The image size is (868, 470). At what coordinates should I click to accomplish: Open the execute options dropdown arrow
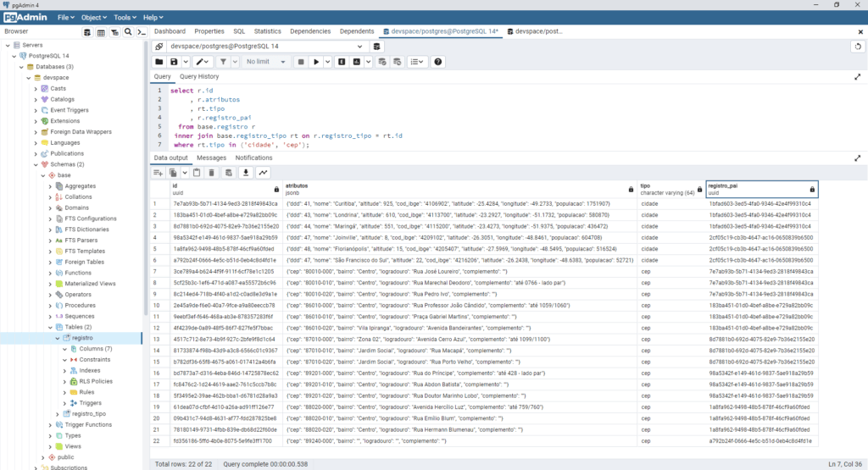(x=328, y=62)
